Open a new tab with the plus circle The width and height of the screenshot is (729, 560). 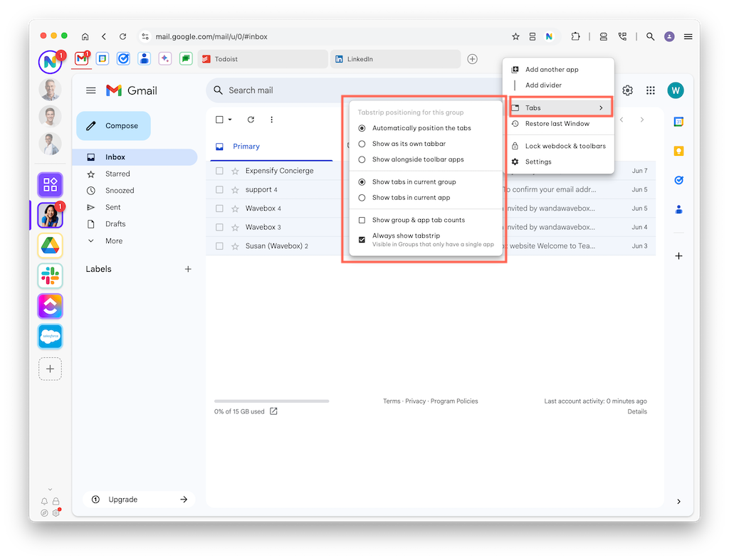[473, 59]
